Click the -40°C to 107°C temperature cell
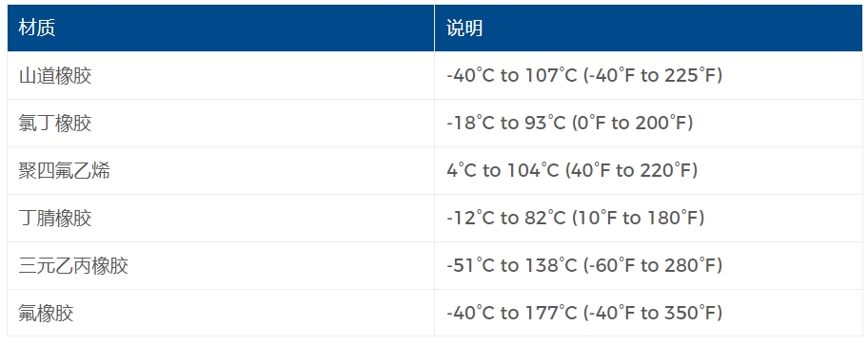Image resolution: width=868 pixels, height=345 pixels. 648,76
